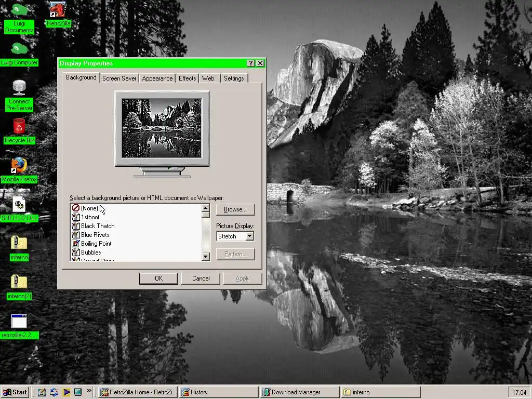Click Cancel in Display Properties
The height and width of the screenshot is (399, 532).
pos(201,278)
